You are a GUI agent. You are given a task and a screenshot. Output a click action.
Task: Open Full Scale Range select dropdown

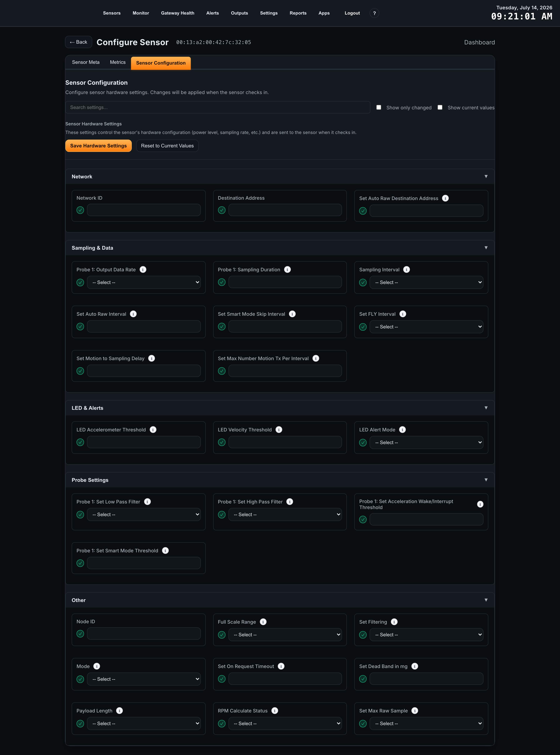point(285,635)
